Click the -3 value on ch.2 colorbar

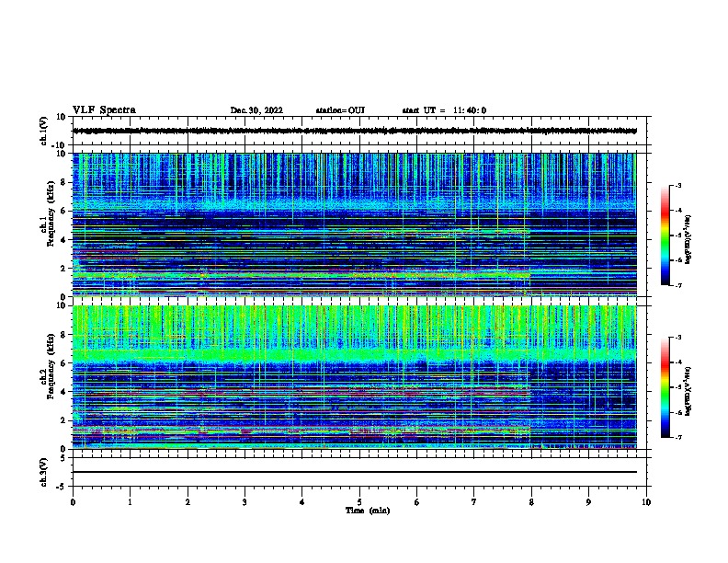tap(677, 338)
